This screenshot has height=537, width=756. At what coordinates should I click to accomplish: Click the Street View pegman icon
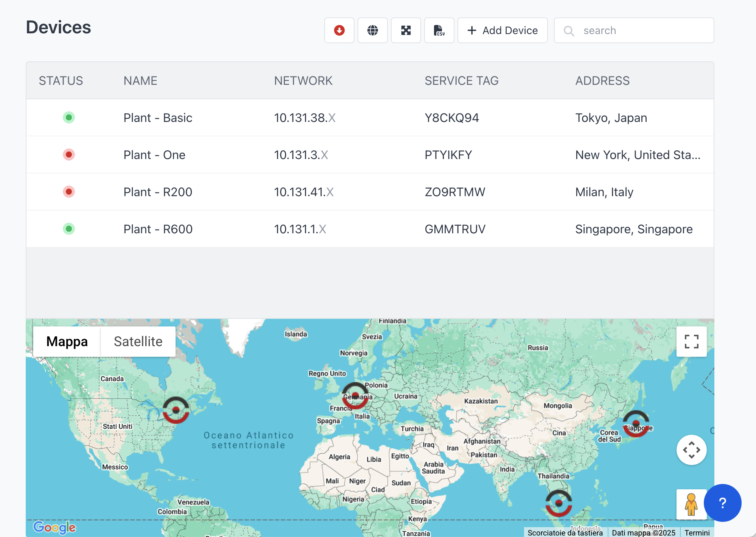[x=691, y=504]
